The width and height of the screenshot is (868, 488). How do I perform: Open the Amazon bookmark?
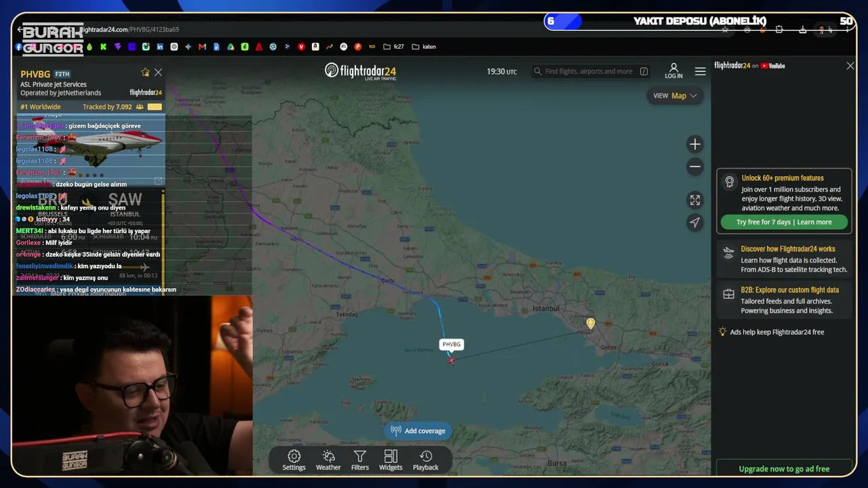(315, 47)
